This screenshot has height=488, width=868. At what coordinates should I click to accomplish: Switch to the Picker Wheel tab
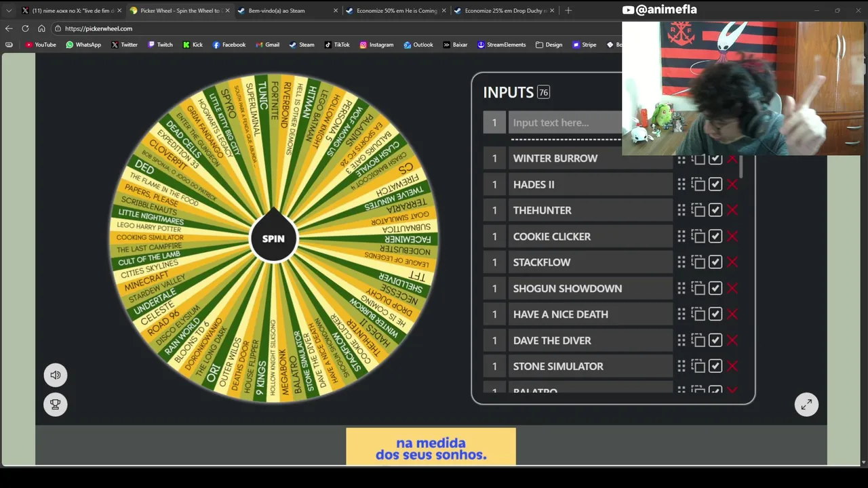179,11
